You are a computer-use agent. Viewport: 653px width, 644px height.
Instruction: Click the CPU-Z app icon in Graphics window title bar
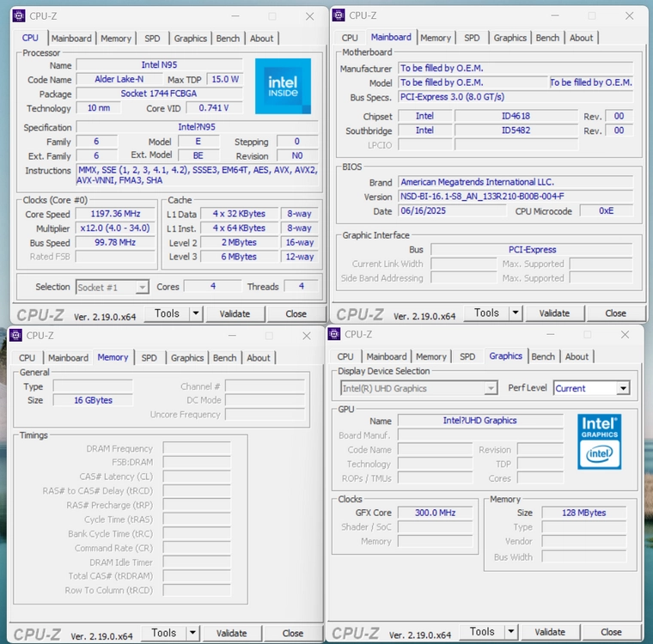click(334, 334)
